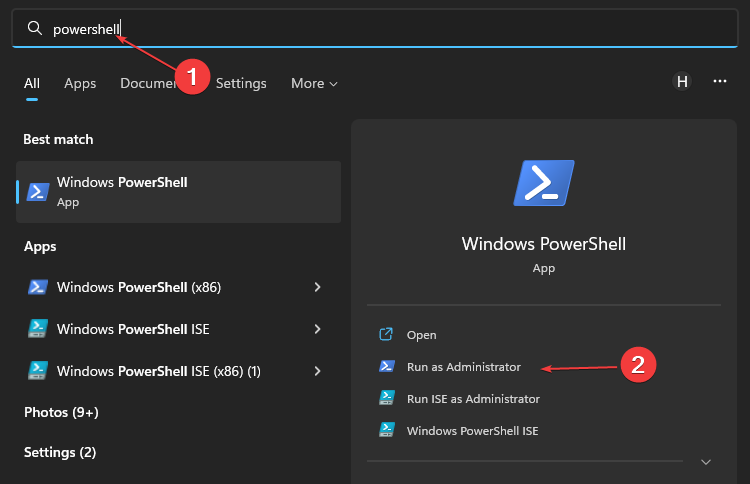Click the Best match heading

tap(58, 139)
